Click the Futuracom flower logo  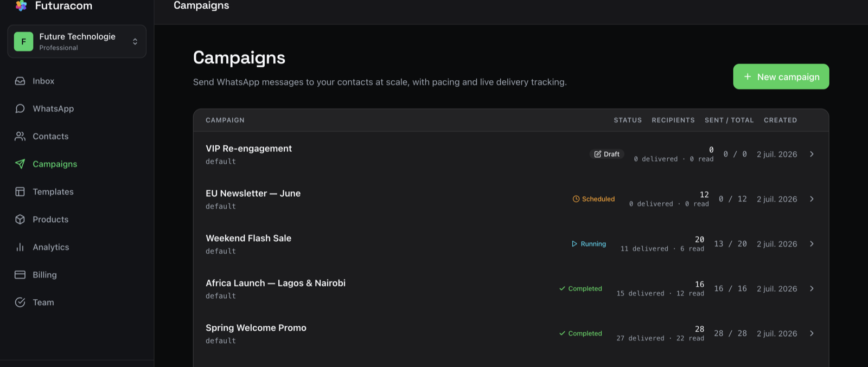point(21,5)
